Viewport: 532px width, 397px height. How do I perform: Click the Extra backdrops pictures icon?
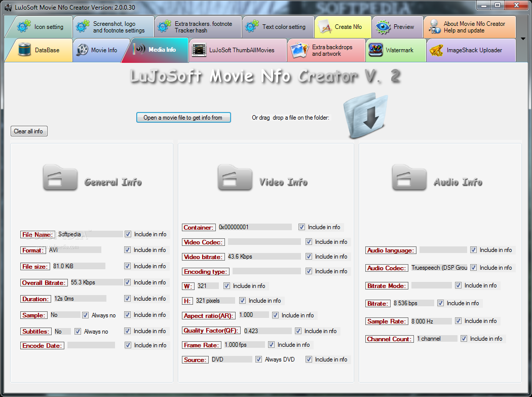click(300, 50)
